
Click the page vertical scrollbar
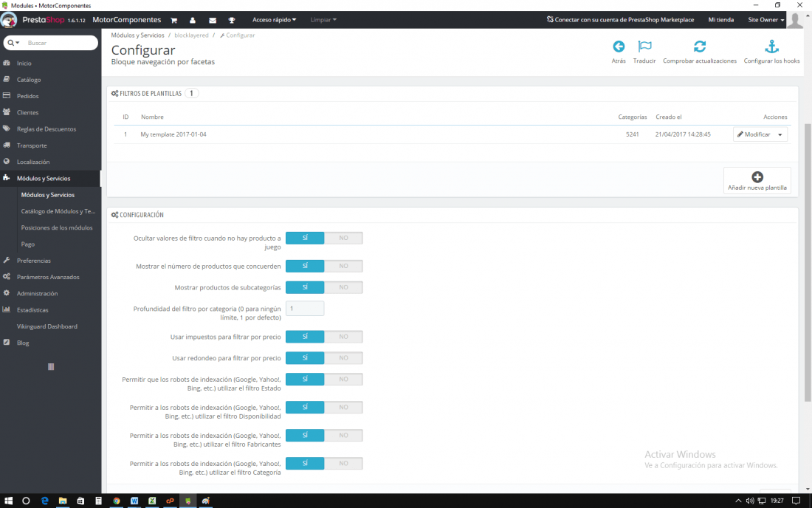coord(808,263)
